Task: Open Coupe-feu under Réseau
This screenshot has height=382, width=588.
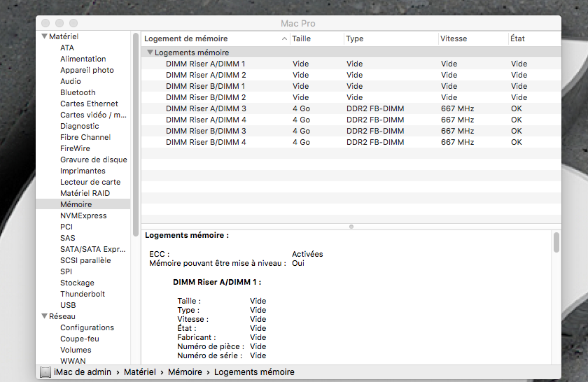Action: (x=80, y=339)
